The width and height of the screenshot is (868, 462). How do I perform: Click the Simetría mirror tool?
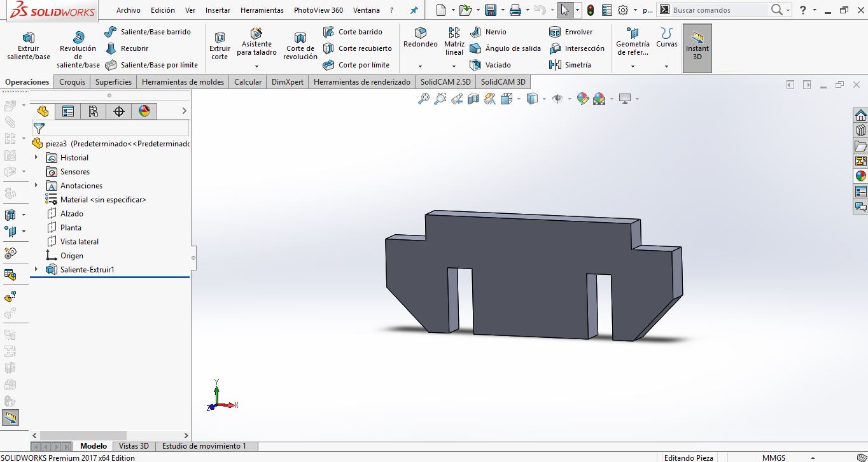570,65
